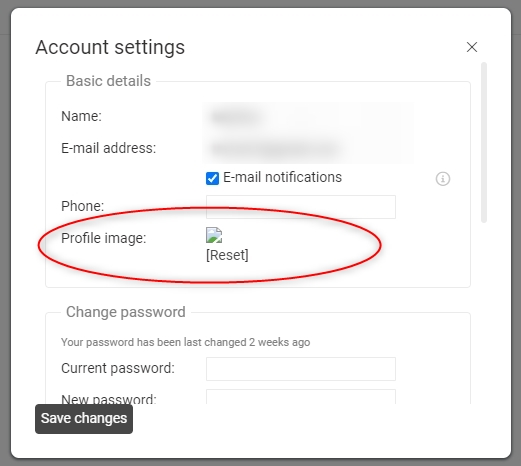The width and height of the screenshot is (521, 466).
Task: Click the broken profile image thumbnail
Action: 214,235
